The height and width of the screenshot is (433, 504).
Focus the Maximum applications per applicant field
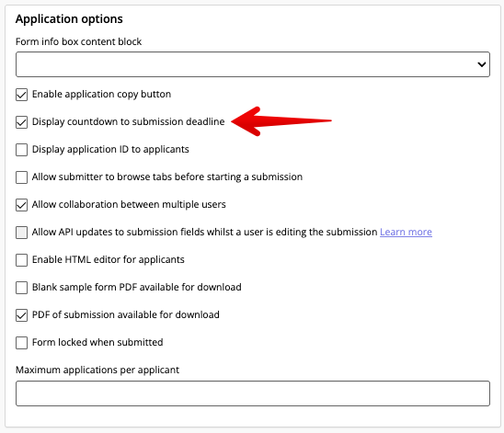pos(253,393)
